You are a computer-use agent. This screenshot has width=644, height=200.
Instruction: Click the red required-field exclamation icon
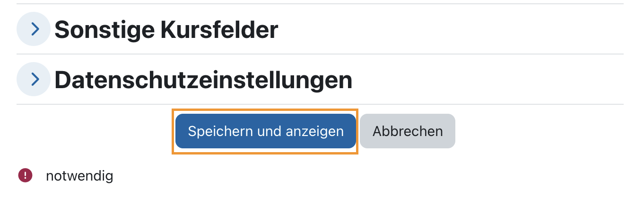25,176
